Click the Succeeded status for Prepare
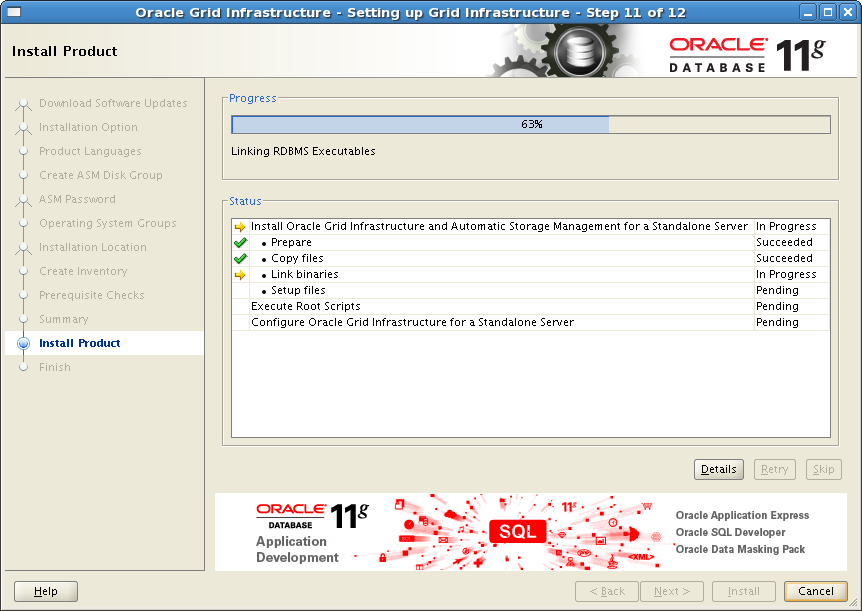 point(784,243)
